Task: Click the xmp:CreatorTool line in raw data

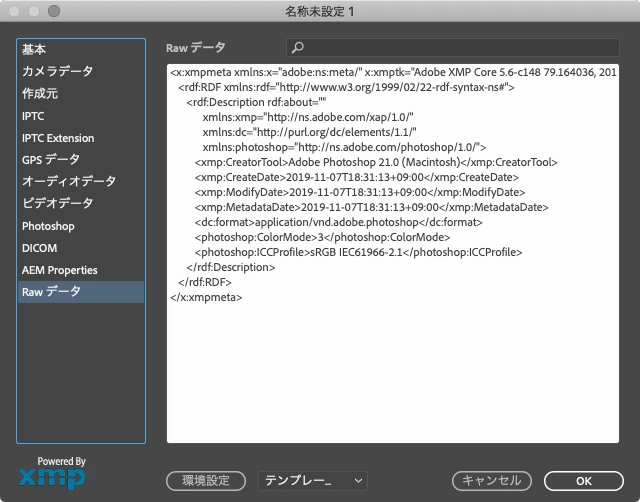Action: click(x=376, y=162)
